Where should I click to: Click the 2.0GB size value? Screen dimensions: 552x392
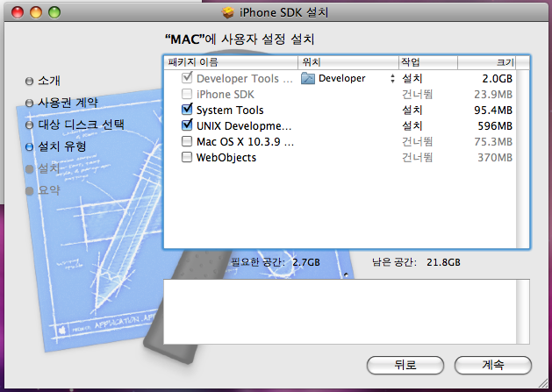[497, 78]
